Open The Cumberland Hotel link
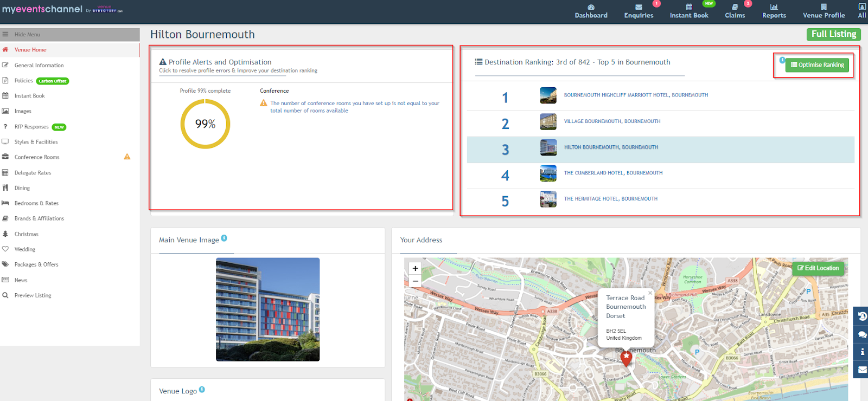The image size is (868, 401). (x=613, y=173)
